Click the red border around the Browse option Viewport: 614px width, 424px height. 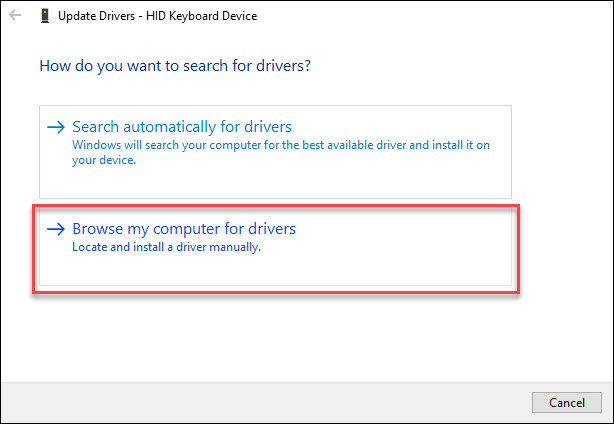tap(276, 206)
